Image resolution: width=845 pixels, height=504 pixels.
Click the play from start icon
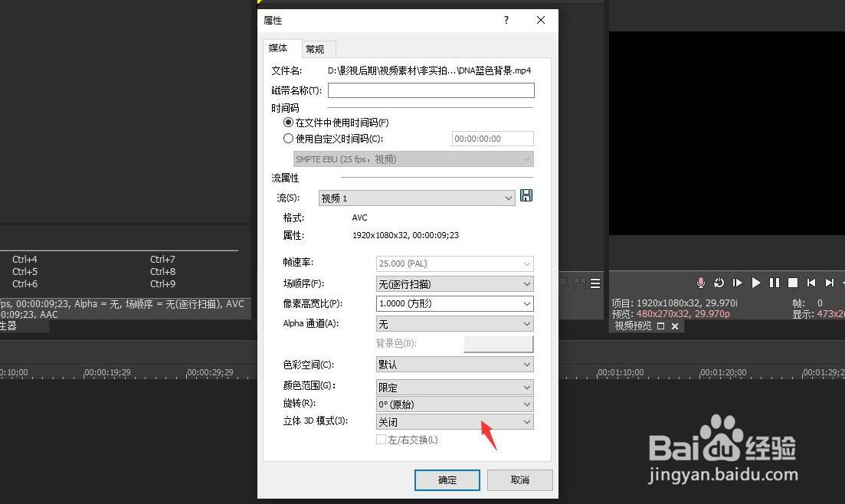click(x=737, y=283)
